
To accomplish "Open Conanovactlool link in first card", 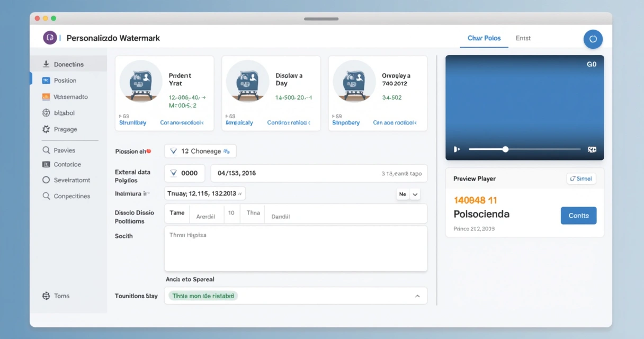I will pos(182,122).
